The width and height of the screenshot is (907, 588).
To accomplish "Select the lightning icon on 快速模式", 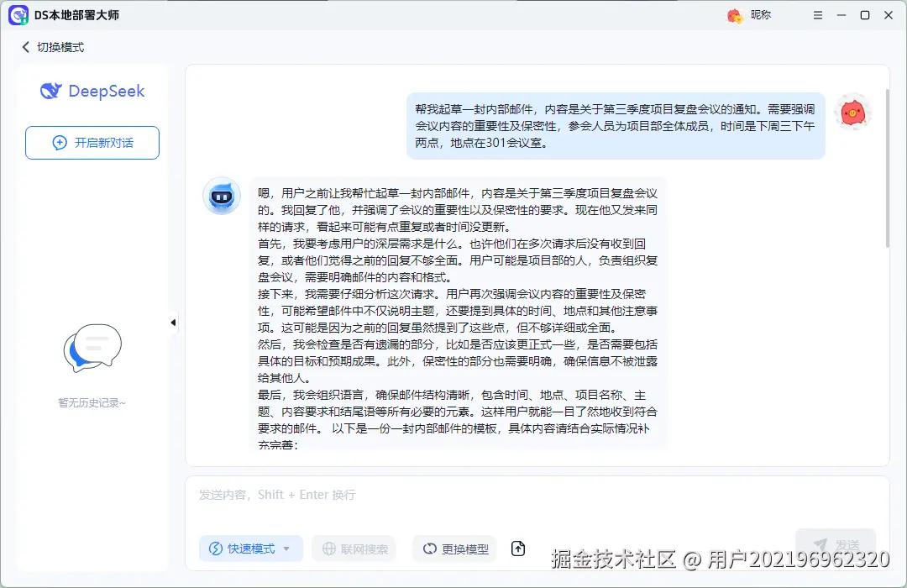I will [214, 548].
